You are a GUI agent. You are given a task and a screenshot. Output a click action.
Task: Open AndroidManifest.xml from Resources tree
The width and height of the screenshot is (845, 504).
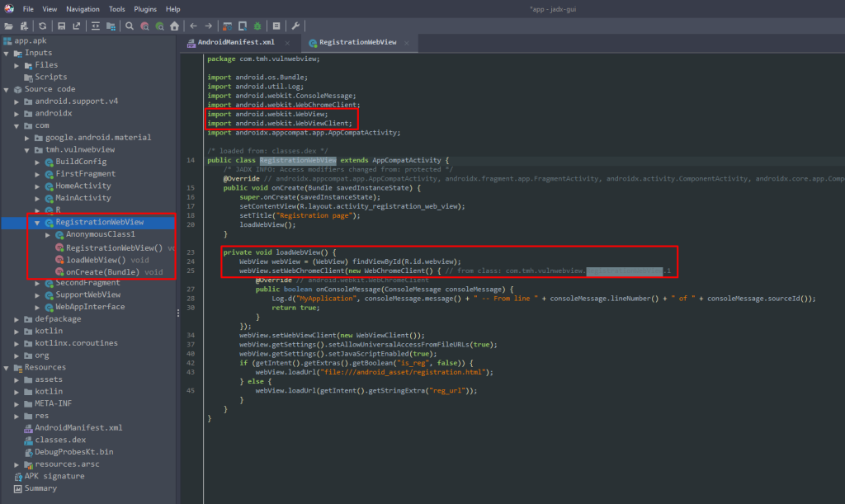point(78,427)
